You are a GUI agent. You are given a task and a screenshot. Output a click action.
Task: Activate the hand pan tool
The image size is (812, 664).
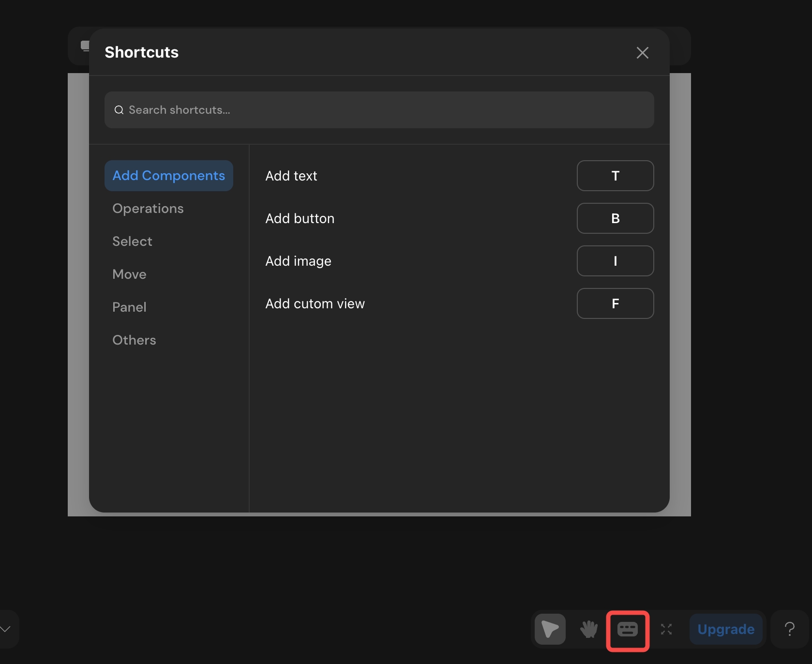589,629
